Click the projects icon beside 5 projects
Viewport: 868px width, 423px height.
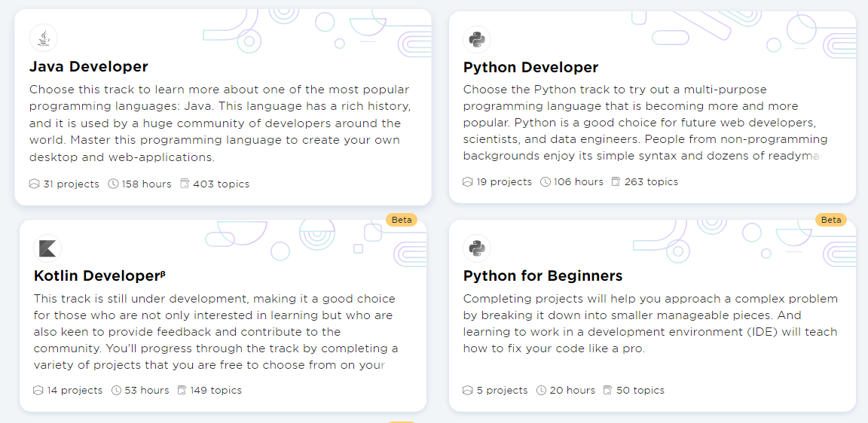tap(468, 391)
